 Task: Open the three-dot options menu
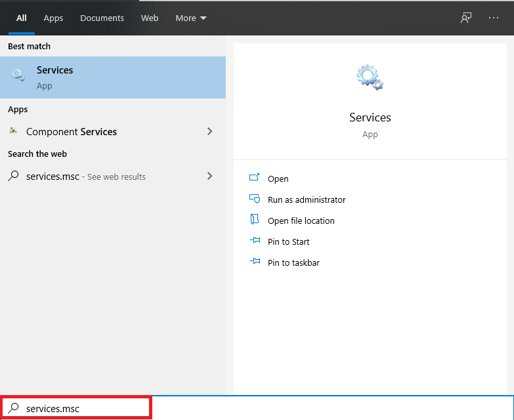tap(494, 18)
